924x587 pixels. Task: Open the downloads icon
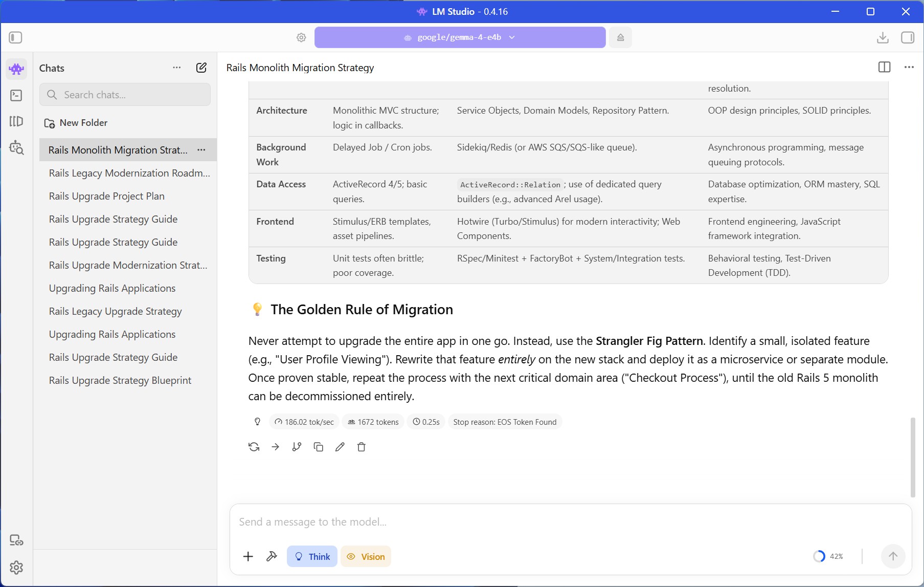click(x=883, y=37)
